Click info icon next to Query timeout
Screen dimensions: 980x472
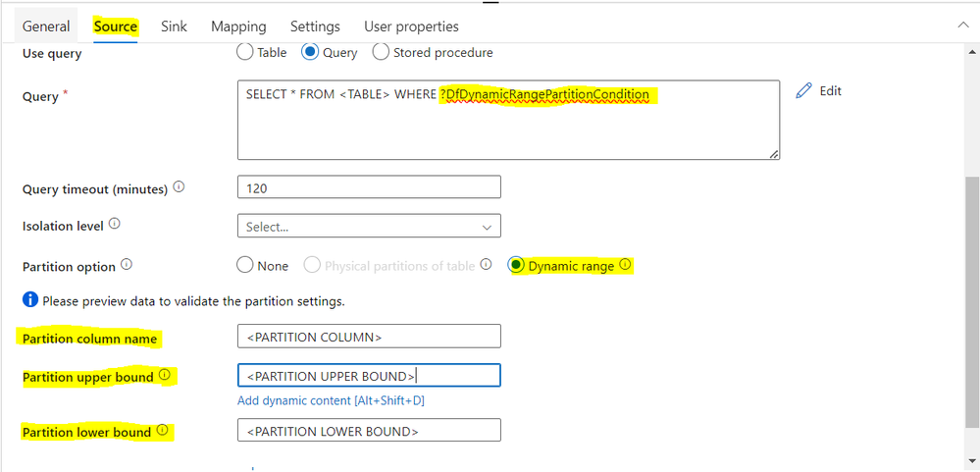(179, 187)
